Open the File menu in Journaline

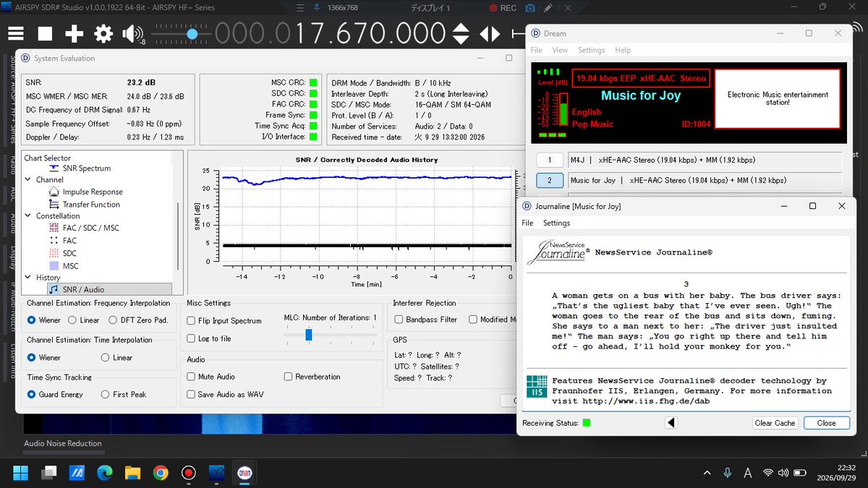[527, 223]
